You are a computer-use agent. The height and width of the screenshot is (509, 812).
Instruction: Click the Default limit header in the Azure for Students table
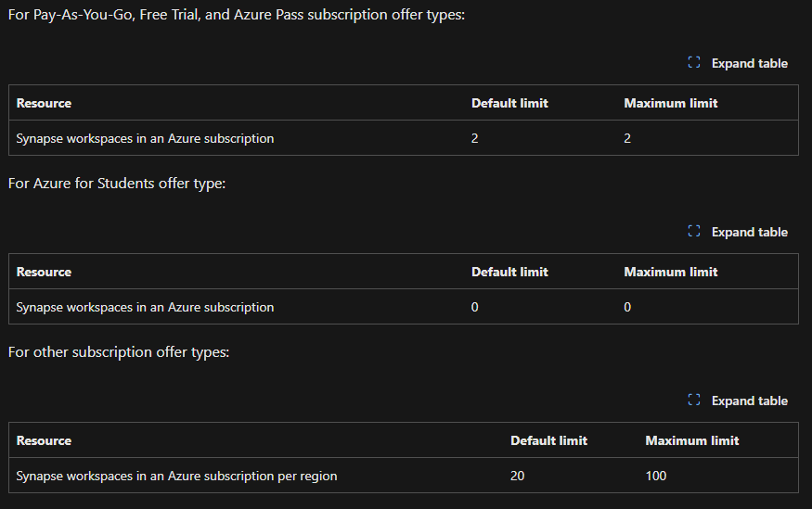[x=509, y=272]
